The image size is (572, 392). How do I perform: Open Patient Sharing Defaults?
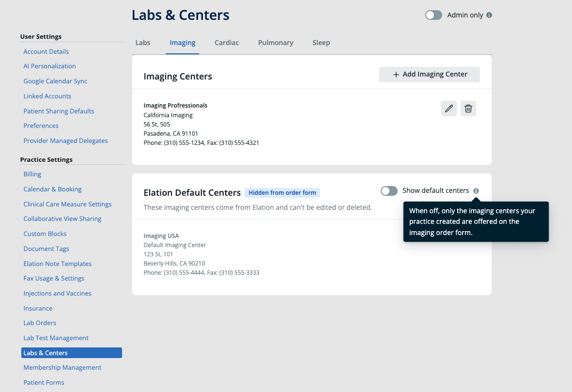pos(59,111)
